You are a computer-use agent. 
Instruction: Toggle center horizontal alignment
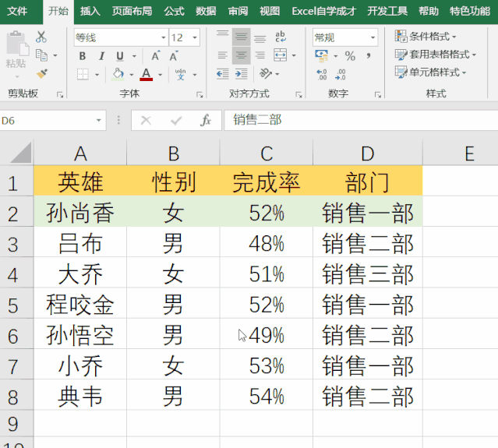point(242,55)
